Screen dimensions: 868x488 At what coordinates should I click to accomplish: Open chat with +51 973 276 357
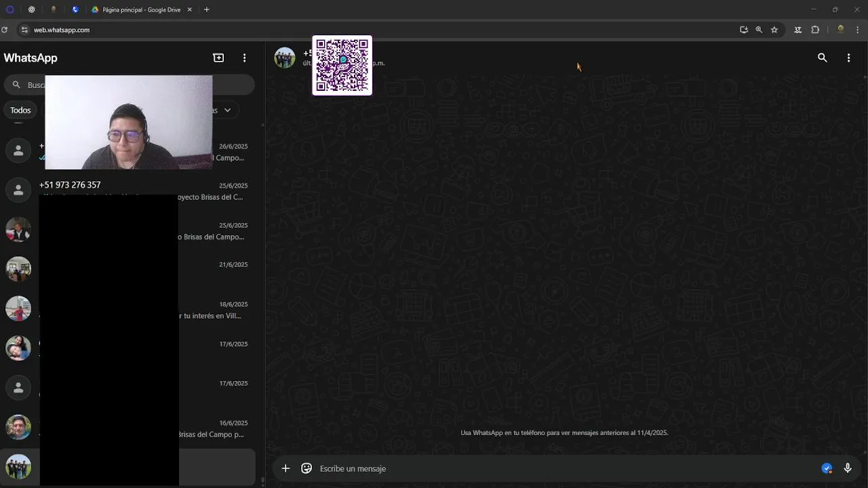(x=127, y=190)
